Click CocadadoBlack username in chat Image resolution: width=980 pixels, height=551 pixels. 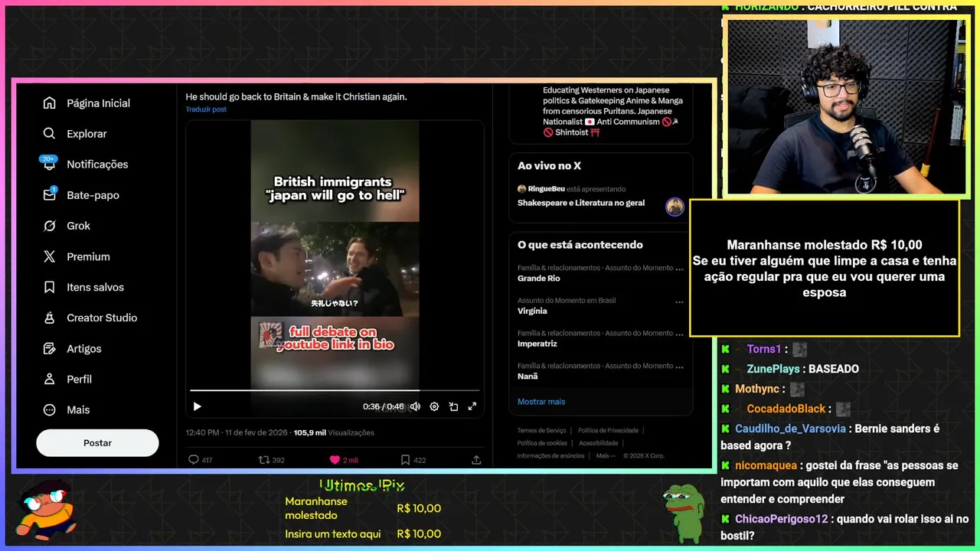pyautogui.click(x=786, y=409)
